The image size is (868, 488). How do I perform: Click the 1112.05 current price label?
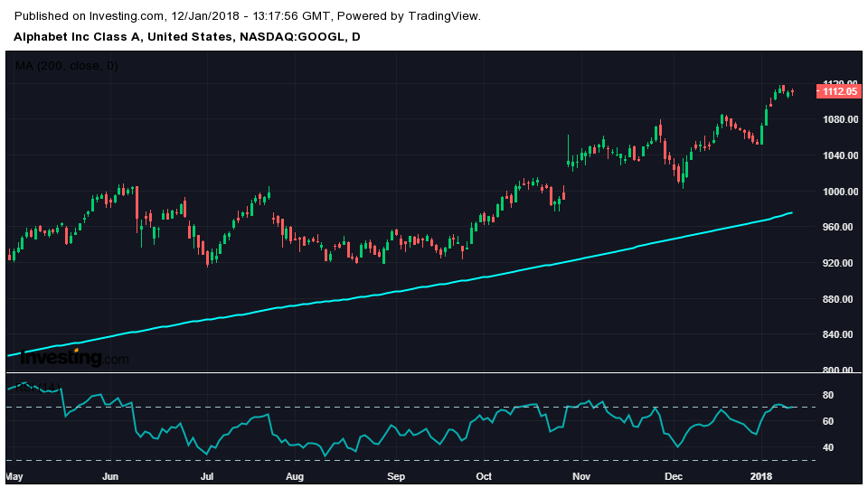(839, 91)
